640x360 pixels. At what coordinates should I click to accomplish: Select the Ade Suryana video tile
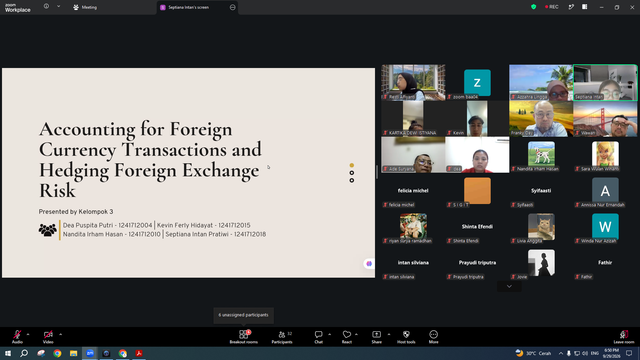[413, 155]
